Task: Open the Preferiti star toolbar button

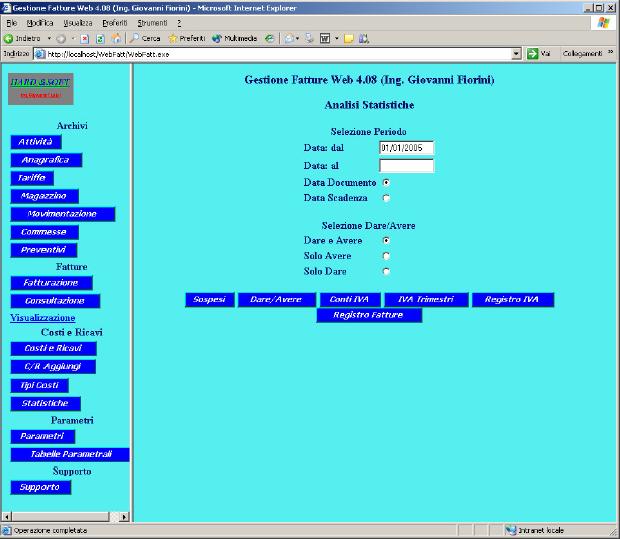Action: pyautogui.click(x=187, y=38)
